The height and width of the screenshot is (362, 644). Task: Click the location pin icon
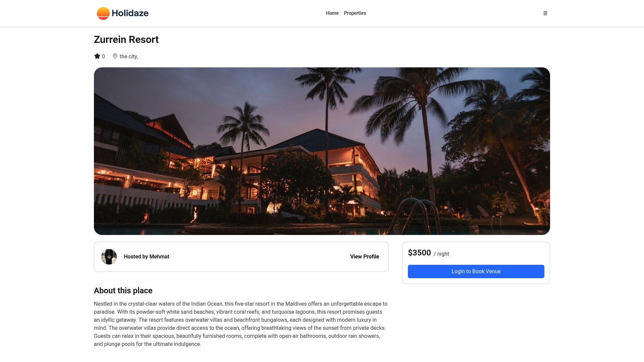coord(115,56)
